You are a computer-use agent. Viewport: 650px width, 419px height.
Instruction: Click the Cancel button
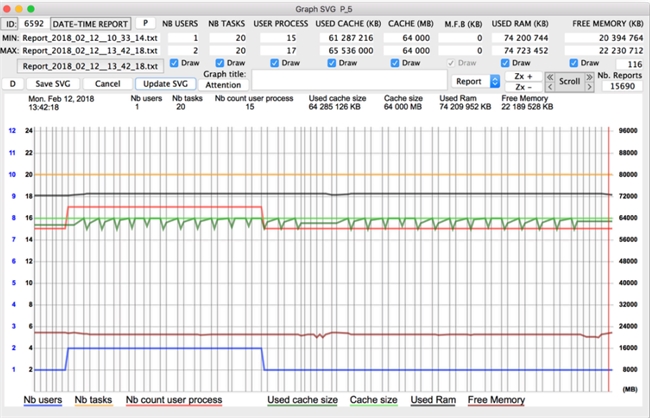click(107, 84)
